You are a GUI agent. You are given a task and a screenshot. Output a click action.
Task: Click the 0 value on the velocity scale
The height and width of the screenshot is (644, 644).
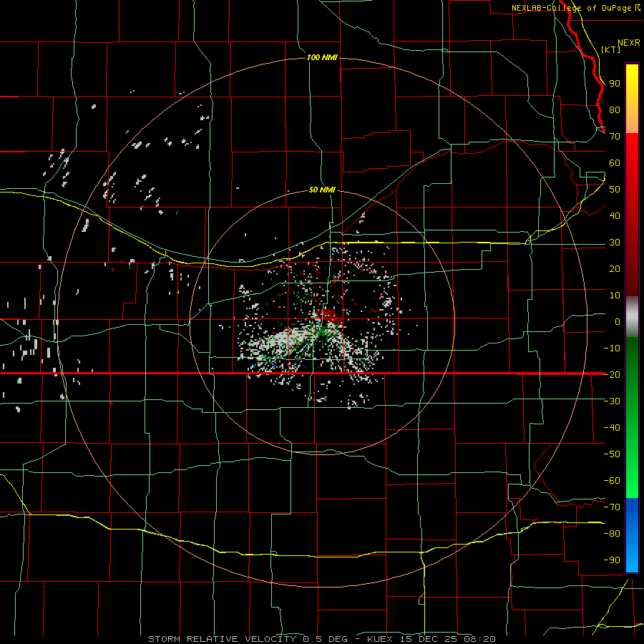[618, 321]
